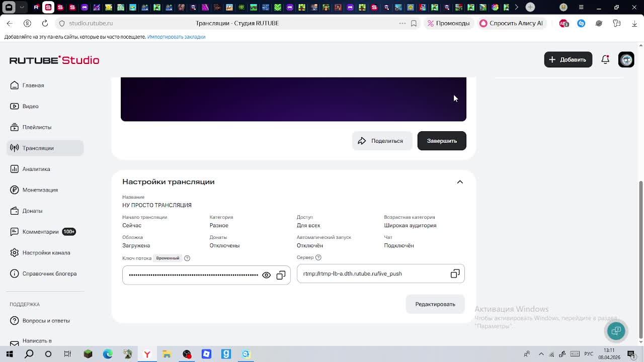Image resolution: width=644 pixels, height=362 pixels.
Task: Copy the RTMP server URL
Action: pos(455,274)
